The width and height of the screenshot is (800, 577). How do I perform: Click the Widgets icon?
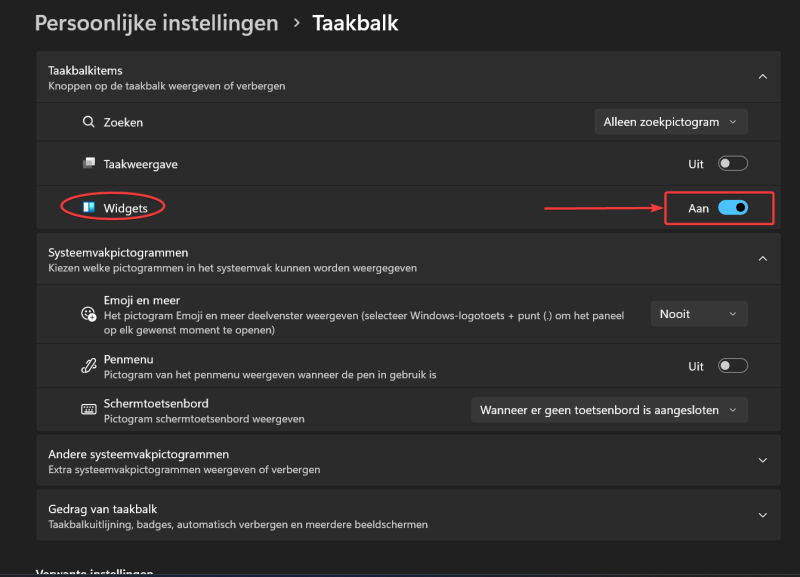tap(89, 208)
